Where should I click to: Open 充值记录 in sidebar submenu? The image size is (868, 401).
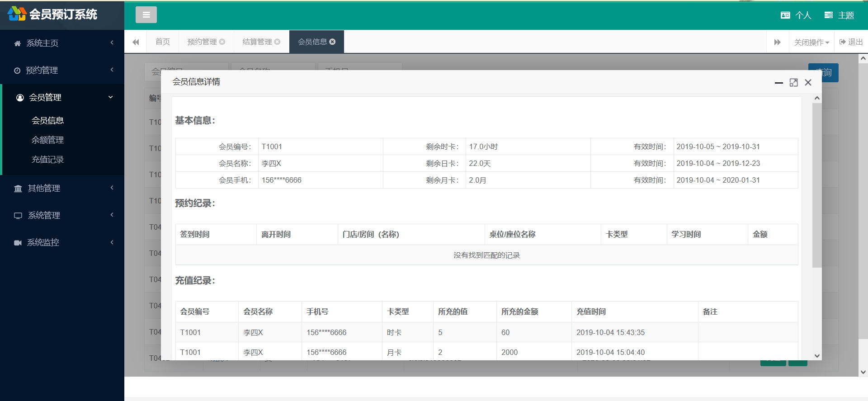(x=47, y=160)
